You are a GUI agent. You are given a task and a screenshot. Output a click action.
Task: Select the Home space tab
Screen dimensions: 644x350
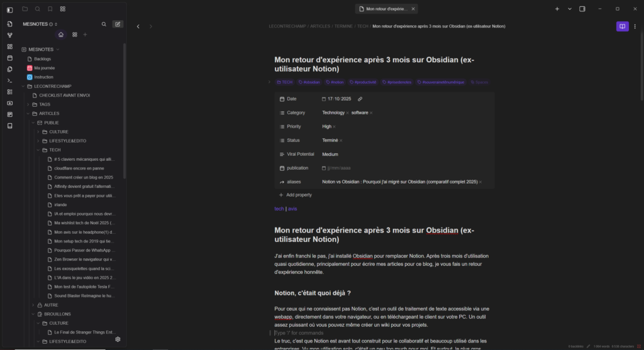click(x=61, y=35)
